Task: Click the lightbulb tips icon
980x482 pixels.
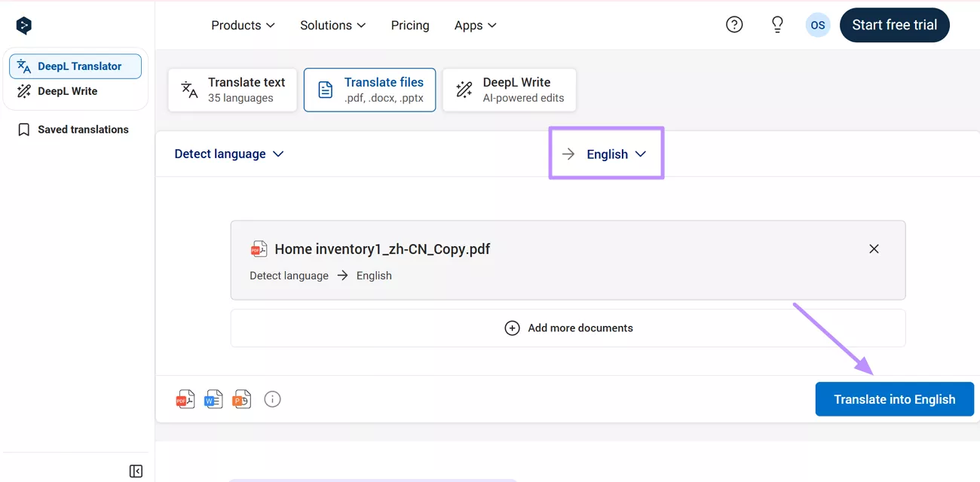Action: click(x=777, y=25)
